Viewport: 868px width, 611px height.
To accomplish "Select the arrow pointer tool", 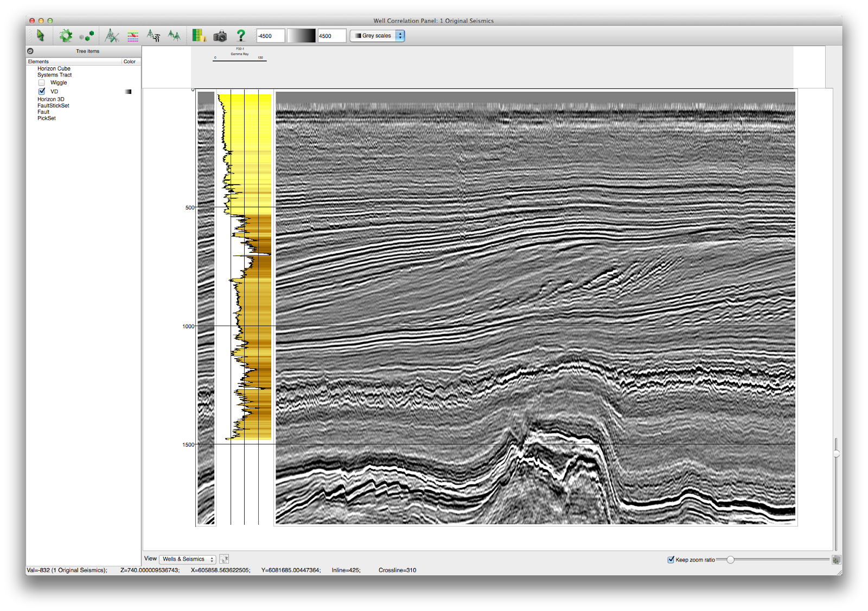I will (x=40, y=35).
